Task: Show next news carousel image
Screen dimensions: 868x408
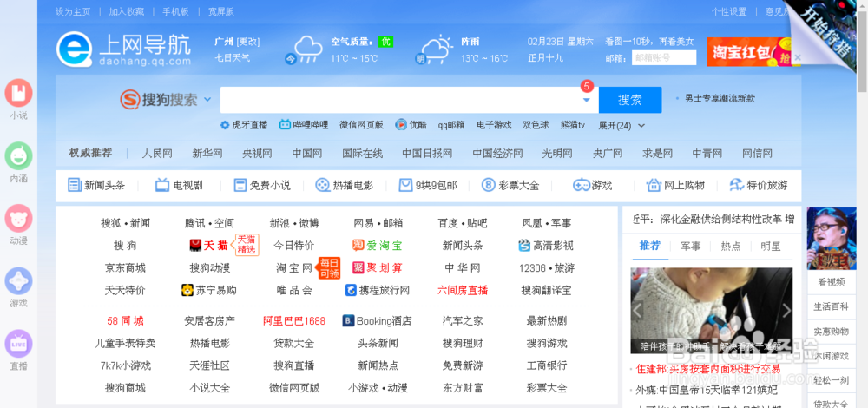Action: tap(786, 311)
